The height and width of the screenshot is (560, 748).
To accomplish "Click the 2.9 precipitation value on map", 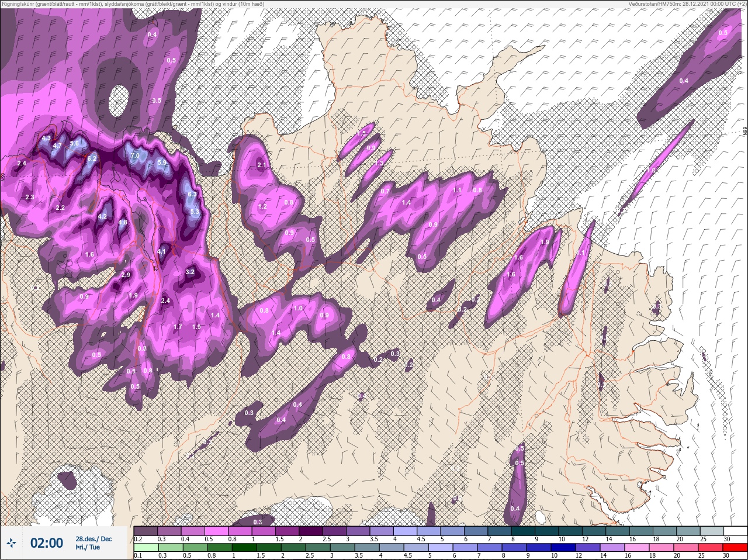I will pyautogui.click(x=126, y=275).
